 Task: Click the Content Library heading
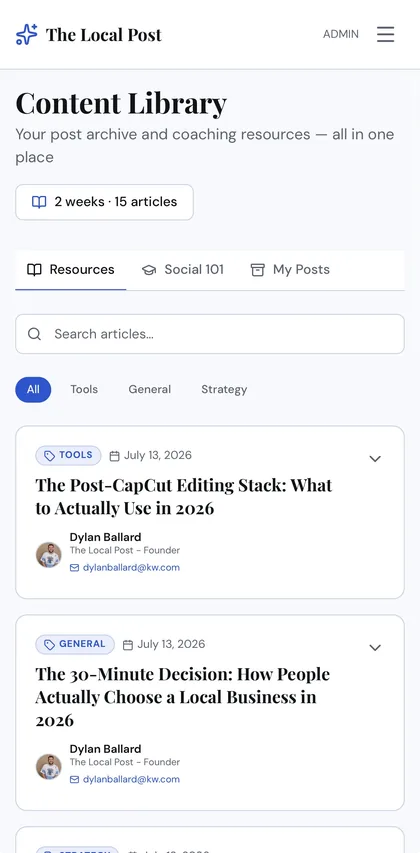pyautogui.click(x=121, y=103)
